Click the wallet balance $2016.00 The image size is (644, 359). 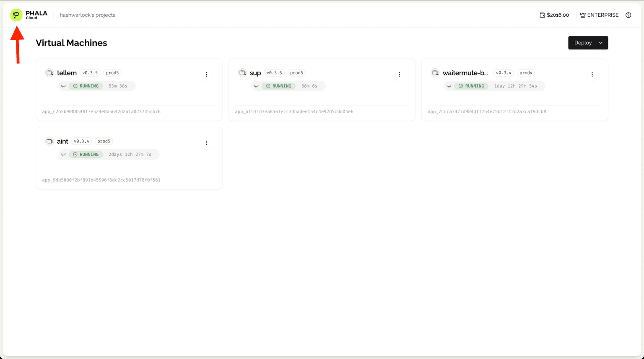pyautogui.click(x=554, y=15)
